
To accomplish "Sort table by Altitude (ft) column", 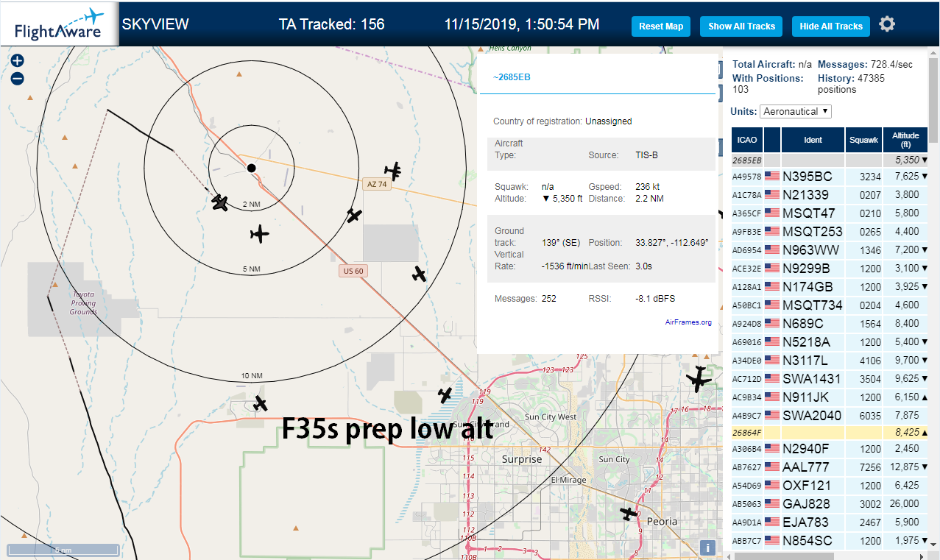I will pyautogui.click(x=905, y=139).
